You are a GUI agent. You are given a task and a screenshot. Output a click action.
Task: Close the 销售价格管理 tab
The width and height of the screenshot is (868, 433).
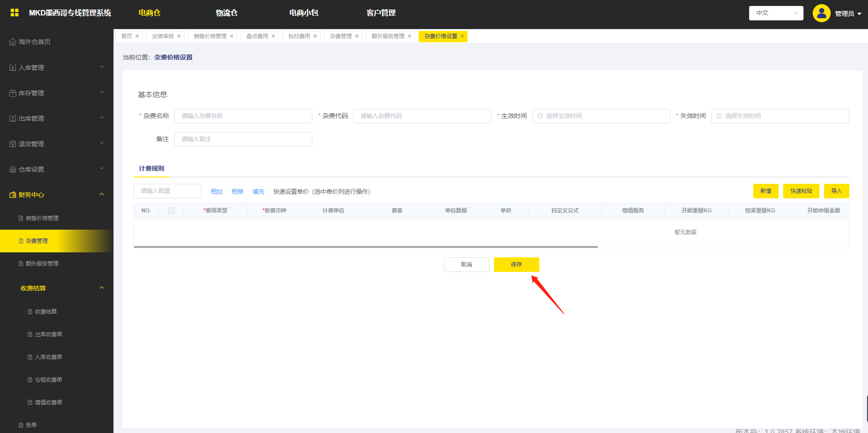point(232,36)
